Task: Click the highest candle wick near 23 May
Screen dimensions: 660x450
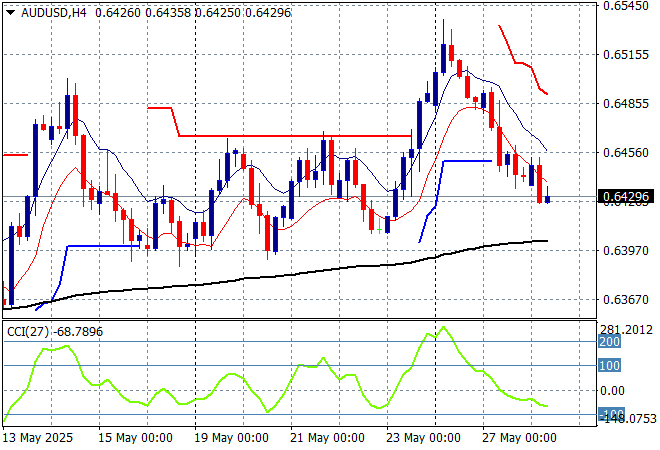Action: click(x=444, y=22)
